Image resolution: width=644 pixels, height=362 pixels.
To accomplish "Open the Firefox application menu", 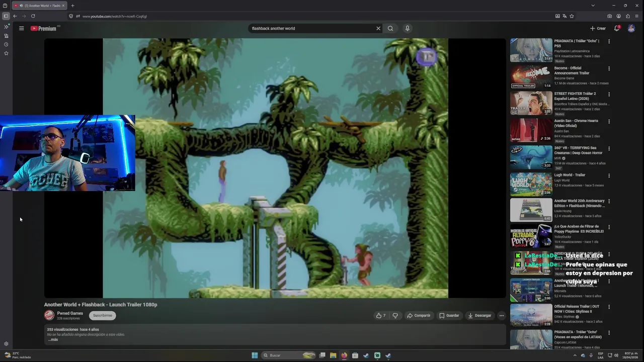I will point(636,16).
